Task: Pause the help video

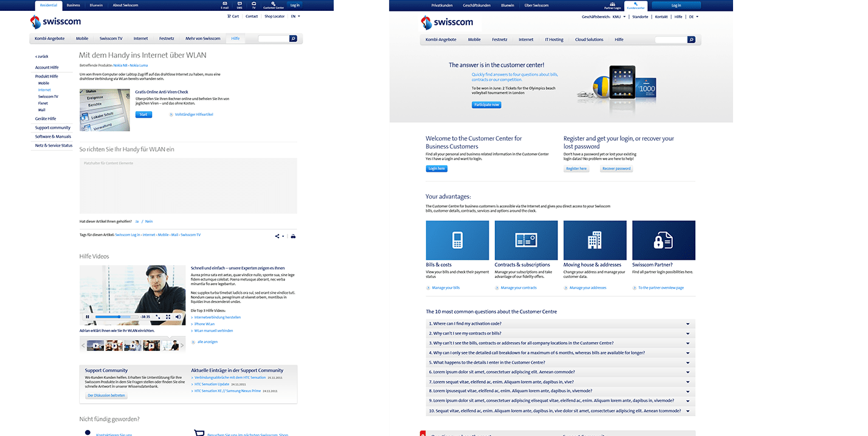Action: [88, 316]
